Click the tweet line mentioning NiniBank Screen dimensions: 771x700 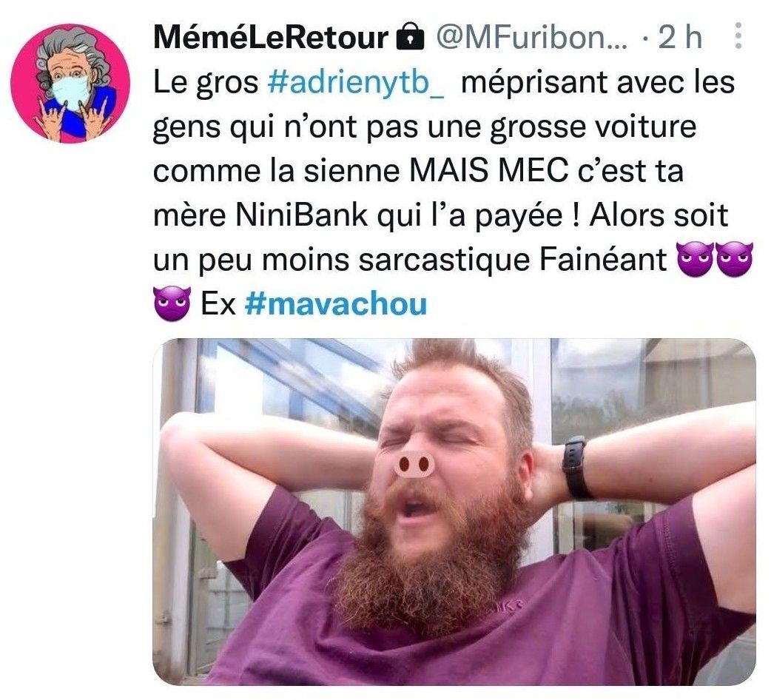(x=440, y=215)
